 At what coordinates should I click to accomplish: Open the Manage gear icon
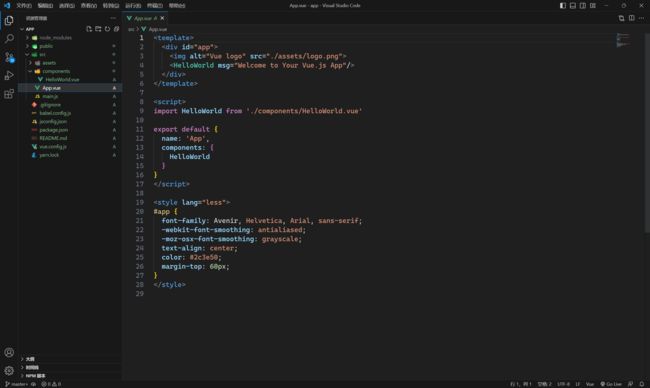9,370
